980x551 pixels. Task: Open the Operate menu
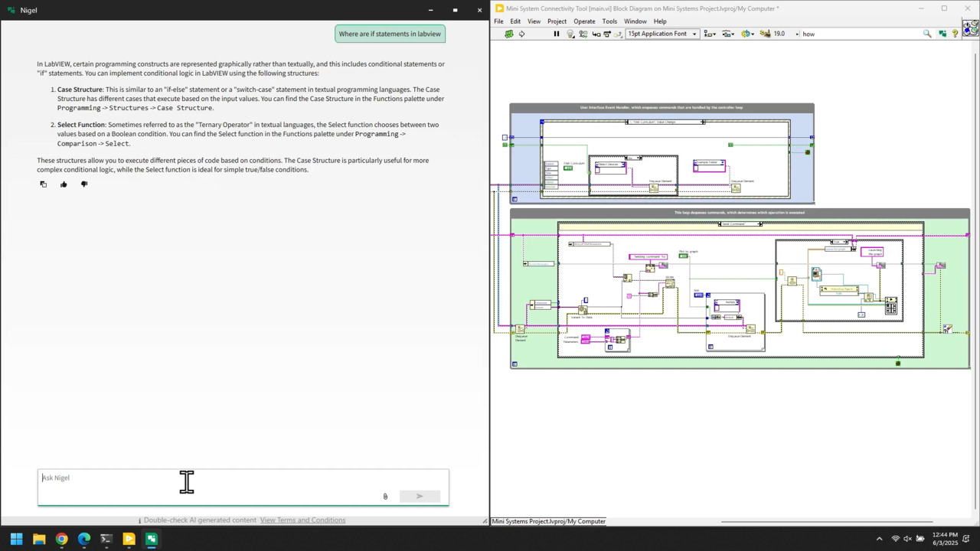coord(584,21)
